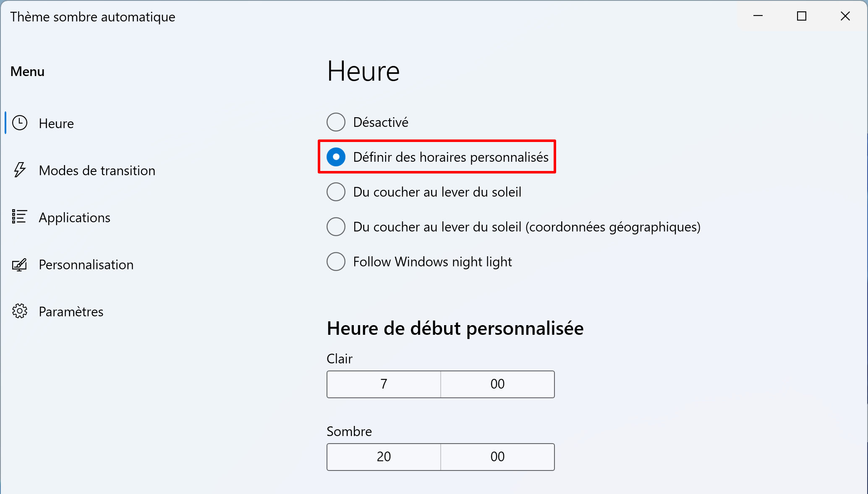Image resolution: width=868 pixels, height=494 pixels.
Task: Go to the Applications menu entry
Action: pos(75,218)
